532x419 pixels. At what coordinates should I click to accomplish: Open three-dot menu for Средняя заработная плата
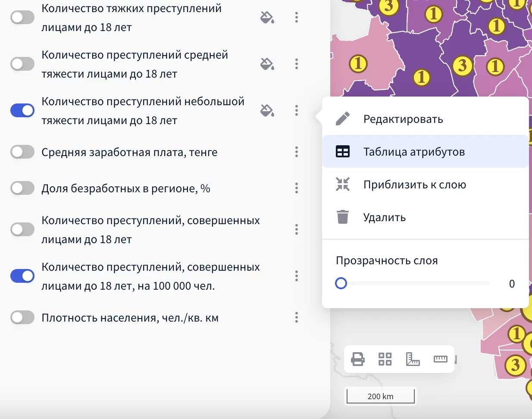tap(297, 152)
